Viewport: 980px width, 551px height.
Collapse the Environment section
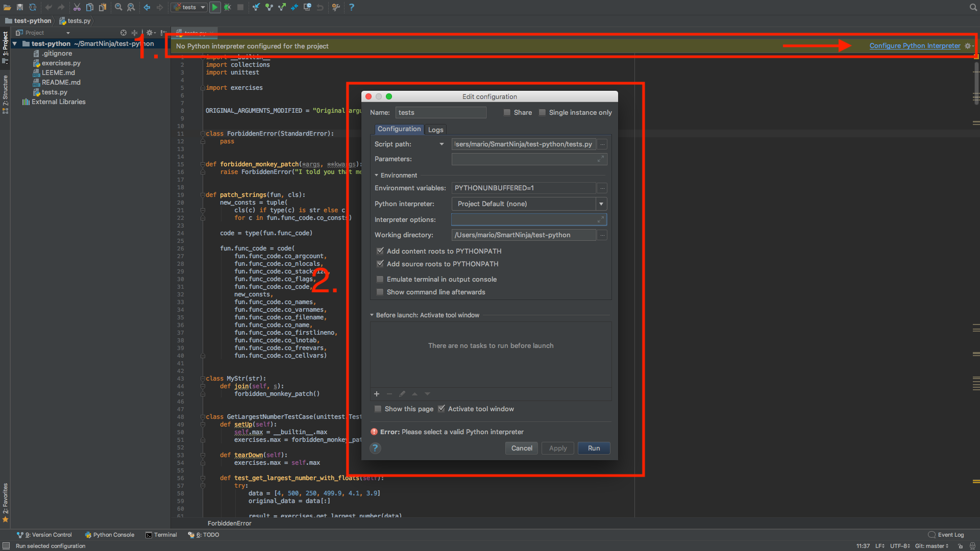(377, 175)
